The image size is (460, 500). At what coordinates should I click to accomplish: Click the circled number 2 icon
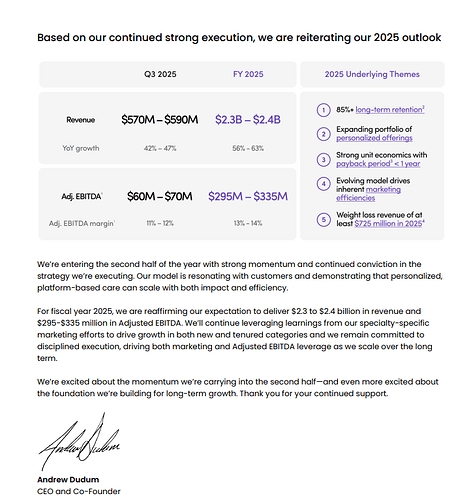point(323,134)
